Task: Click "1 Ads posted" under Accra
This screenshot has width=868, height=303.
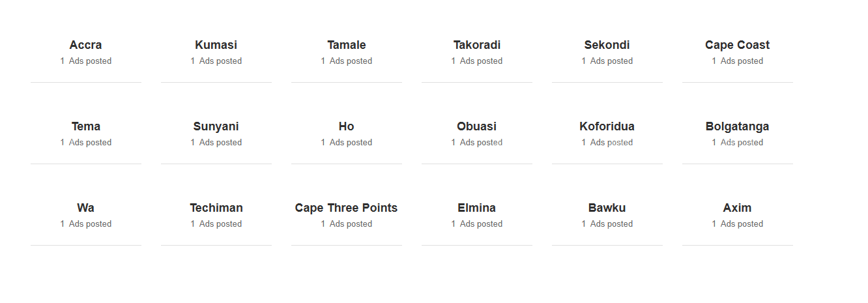Action: click(x=86, y=61)
